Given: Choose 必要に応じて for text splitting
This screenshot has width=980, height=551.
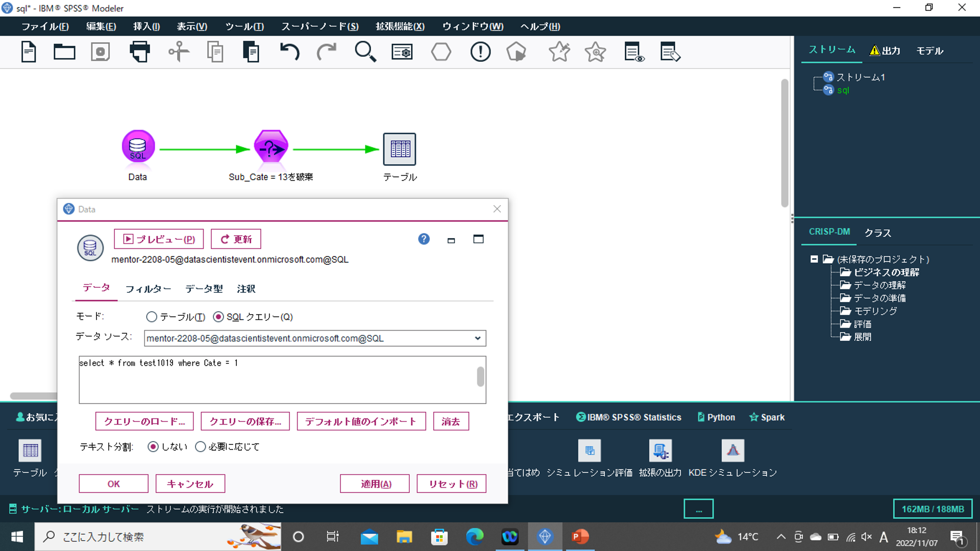Looking at the screenshot, I should click(x=201, y=447).
